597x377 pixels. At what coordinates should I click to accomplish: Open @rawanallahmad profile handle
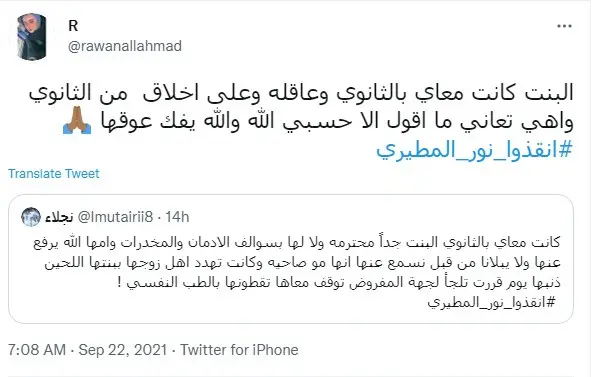[125, 46]
